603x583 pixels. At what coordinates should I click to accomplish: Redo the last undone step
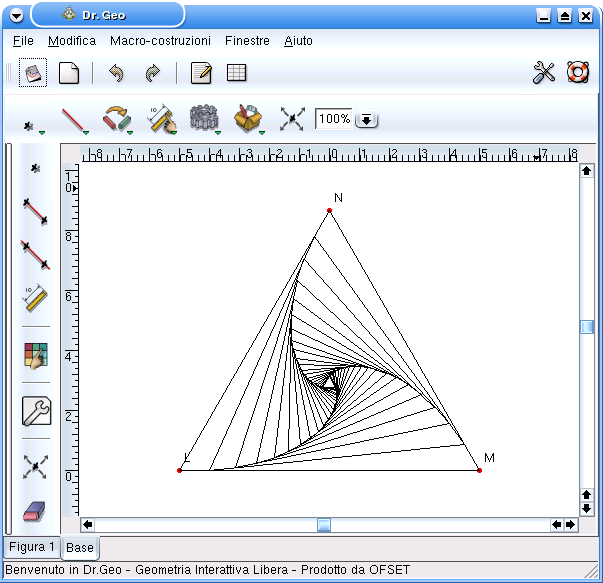pos(153,73)
